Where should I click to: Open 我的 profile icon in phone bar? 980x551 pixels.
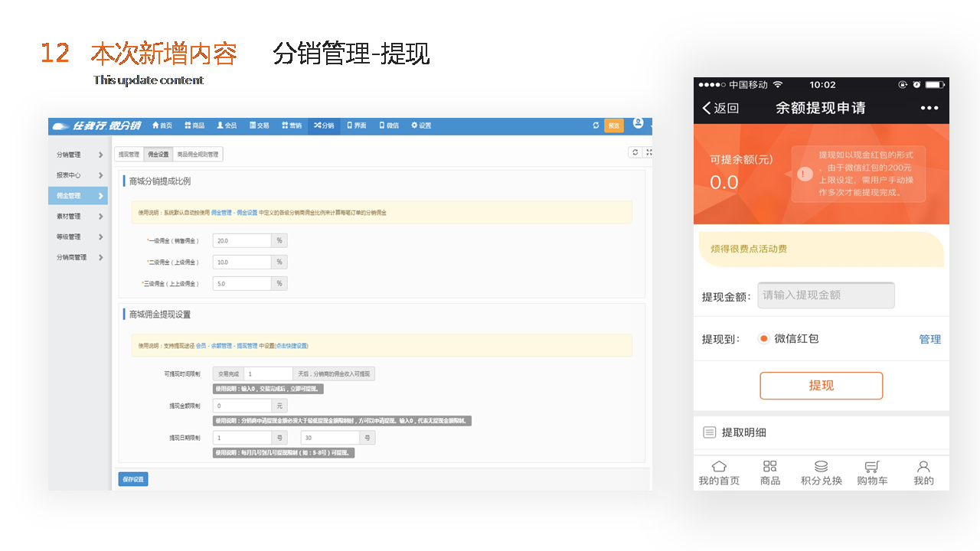(923, 467)
